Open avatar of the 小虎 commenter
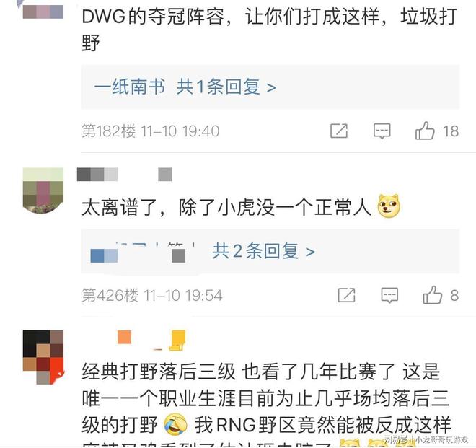Screen dimensions: 476x448 pyautogui.click(x=43, y=190)
